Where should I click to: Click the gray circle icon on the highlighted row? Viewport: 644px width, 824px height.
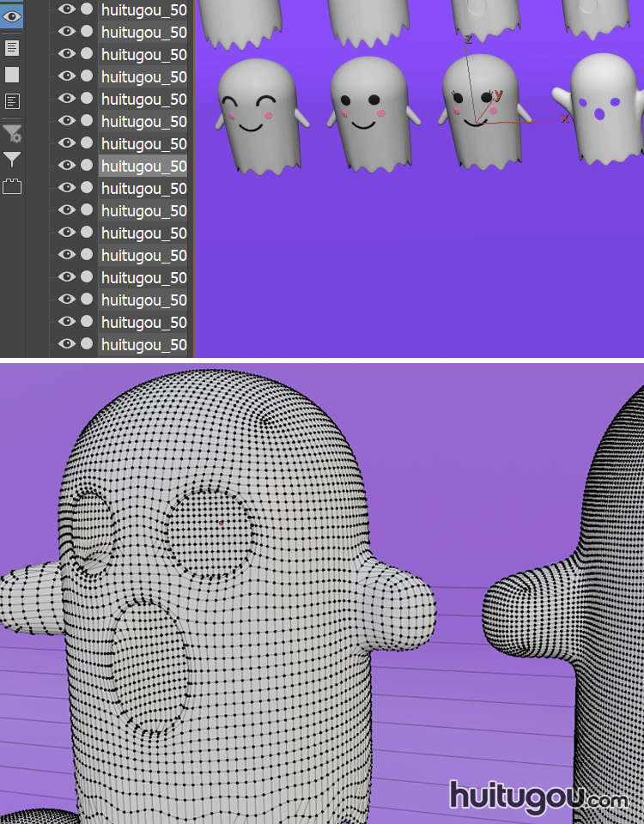[87, 166]
